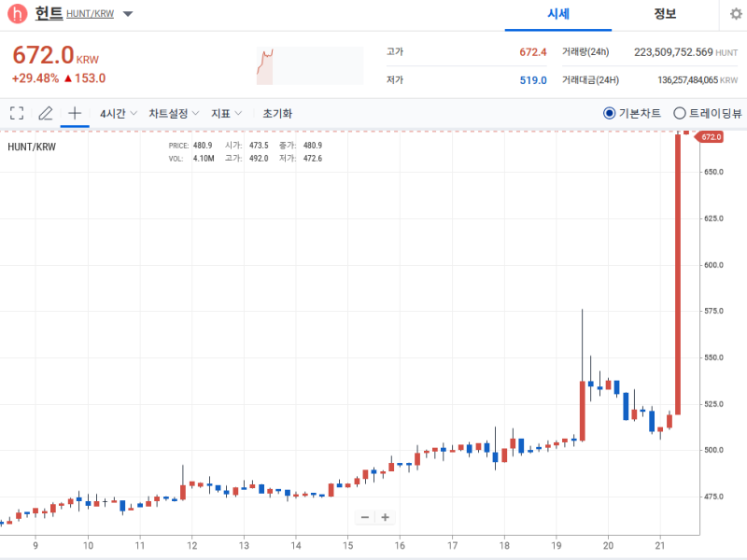747x560 pixels.
Task: Click the 고가 value 672.4
Action: [x=532, y=52]
